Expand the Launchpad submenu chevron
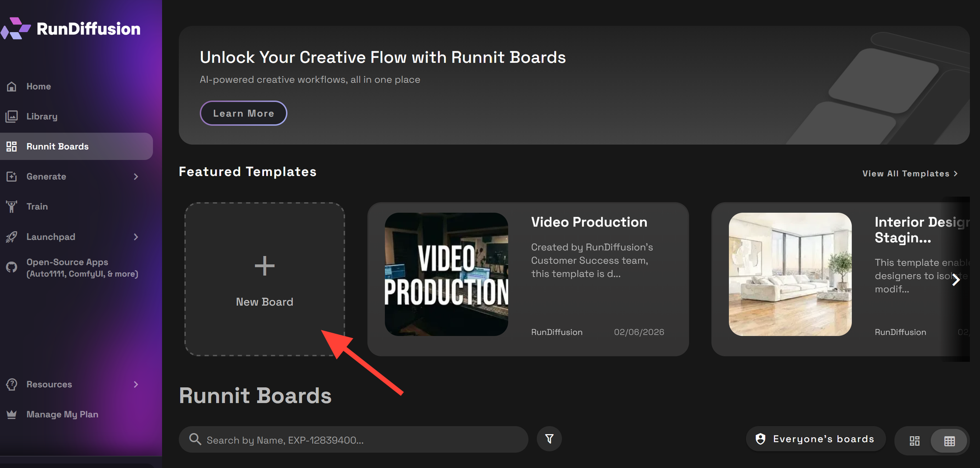 (x=136, y=237)
